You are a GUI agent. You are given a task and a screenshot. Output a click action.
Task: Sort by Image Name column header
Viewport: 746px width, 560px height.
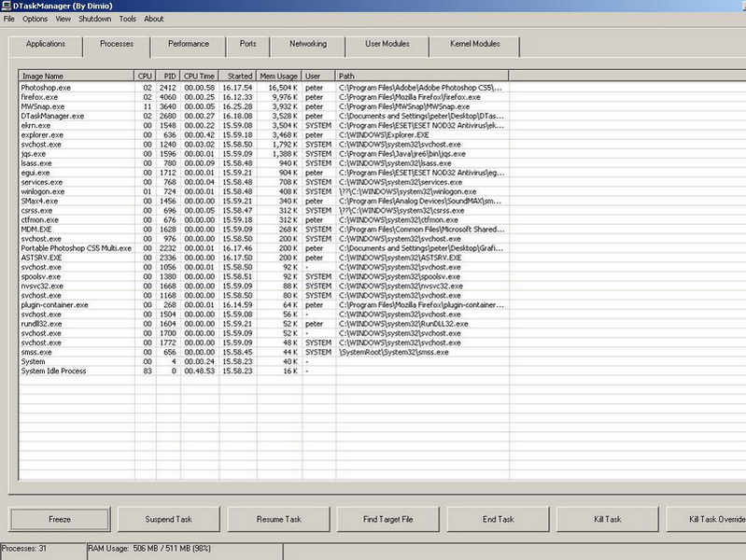[77, 76]
